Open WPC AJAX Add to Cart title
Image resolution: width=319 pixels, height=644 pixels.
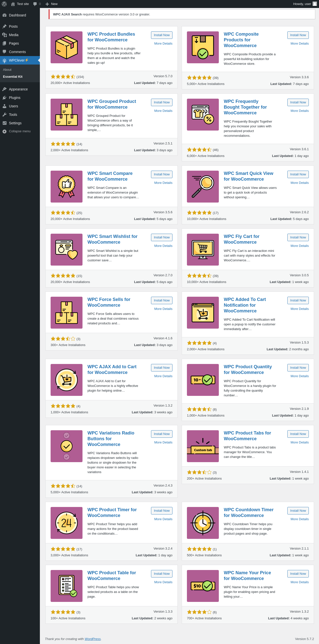click(112, 370)
